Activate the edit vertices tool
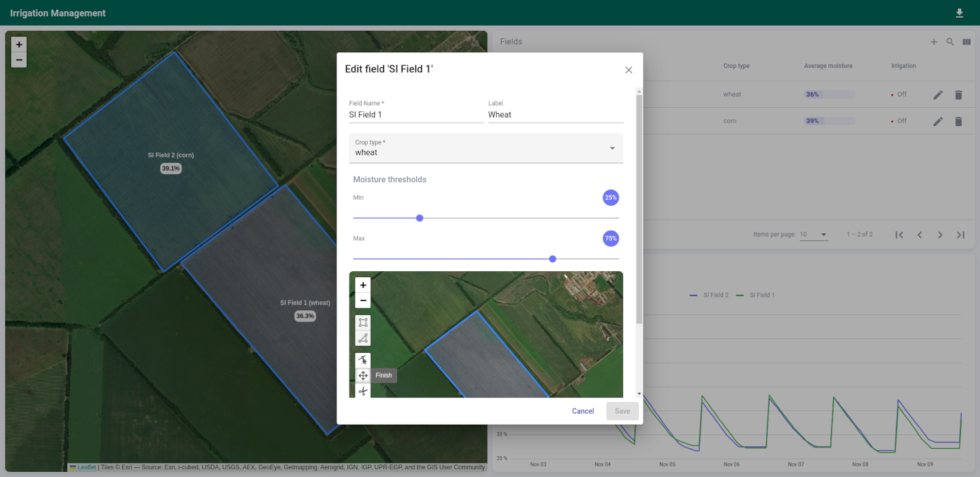This screenshot has height=477, width=980. coord(363,360)
